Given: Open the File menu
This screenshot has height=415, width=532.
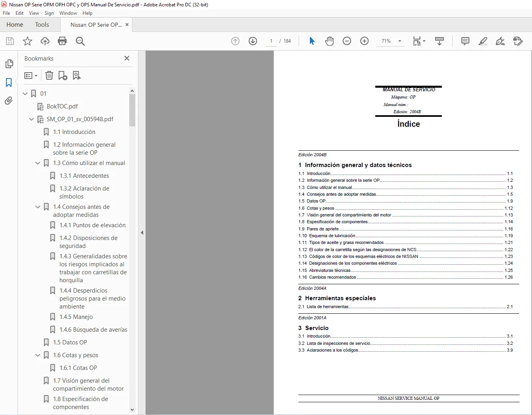Looking at the screenshot, I should click(6, 13).
